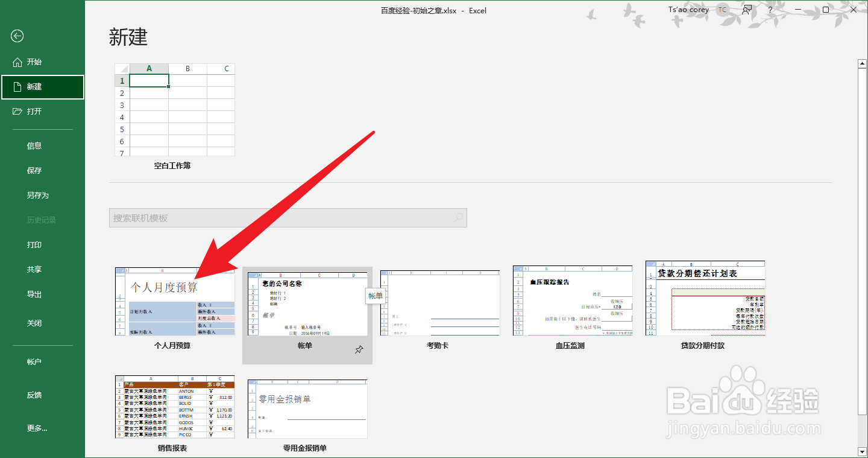
Task: Click the 血压监测 caption text
Action: click(570, 346)
